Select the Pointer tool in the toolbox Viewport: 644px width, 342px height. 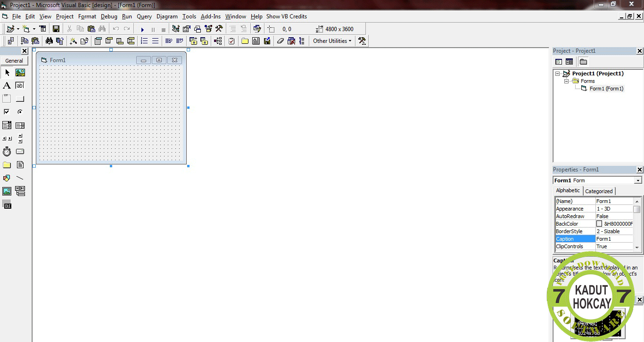coord(7,73)
